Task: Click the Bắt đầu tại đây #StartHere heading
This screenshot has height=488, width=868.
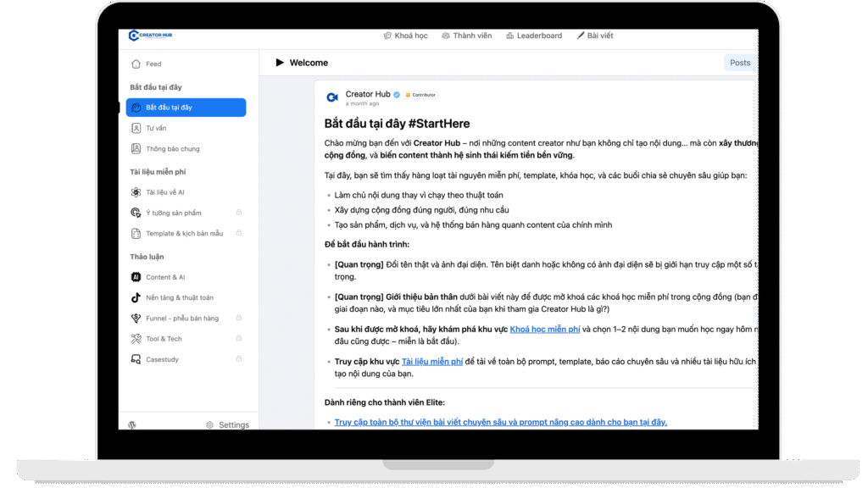Action: coord(397,124)
